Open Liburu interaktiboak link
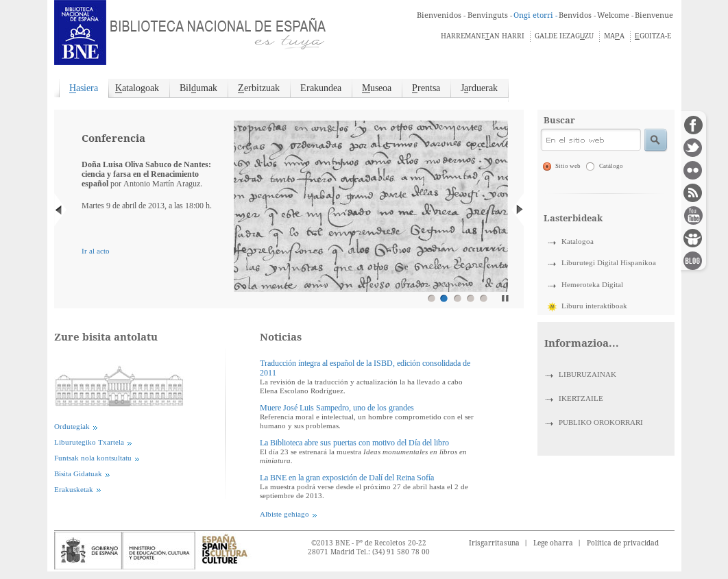The height and width of the screenshot is (579, 728). pos(594,306)
